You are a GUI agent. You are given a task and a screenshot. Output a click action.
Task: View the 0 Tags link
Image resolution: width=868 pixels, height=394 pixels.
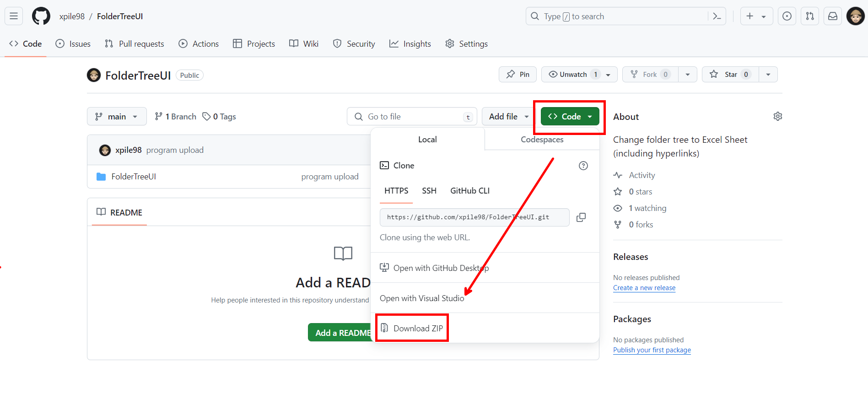click(219, 117)
